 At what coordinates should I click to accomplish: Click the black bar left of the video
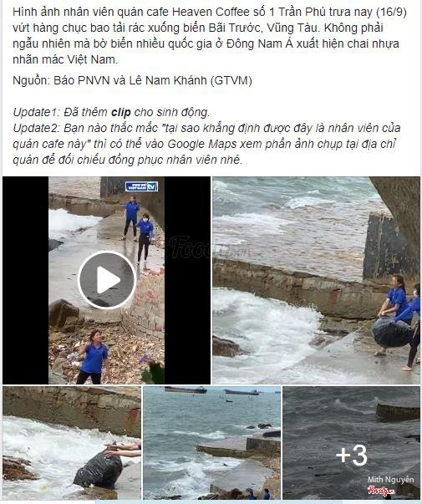coord(25,280)
